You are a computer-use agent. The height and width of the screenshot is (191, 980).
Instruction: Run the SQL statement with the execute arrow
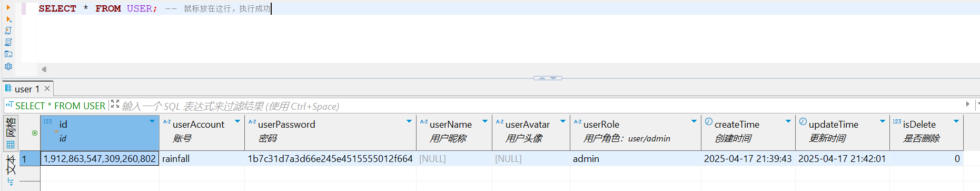click(8, 7)
